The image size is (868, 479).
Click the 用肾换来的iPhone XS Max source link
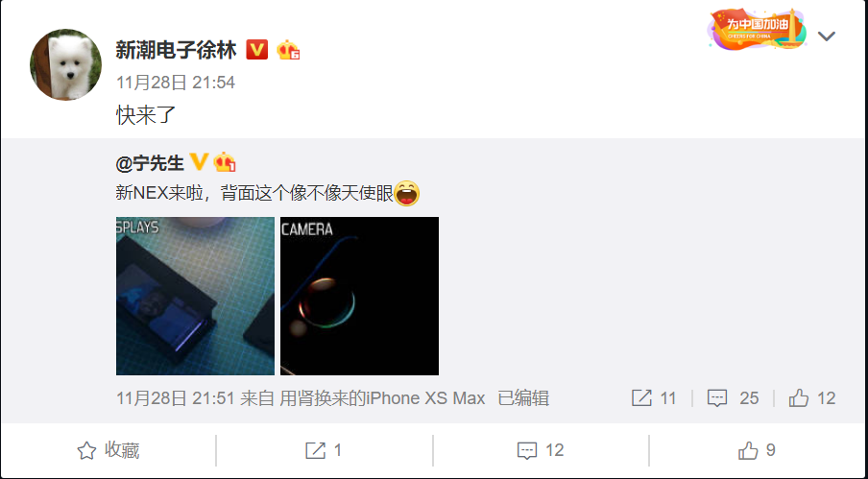coord(382,398)
